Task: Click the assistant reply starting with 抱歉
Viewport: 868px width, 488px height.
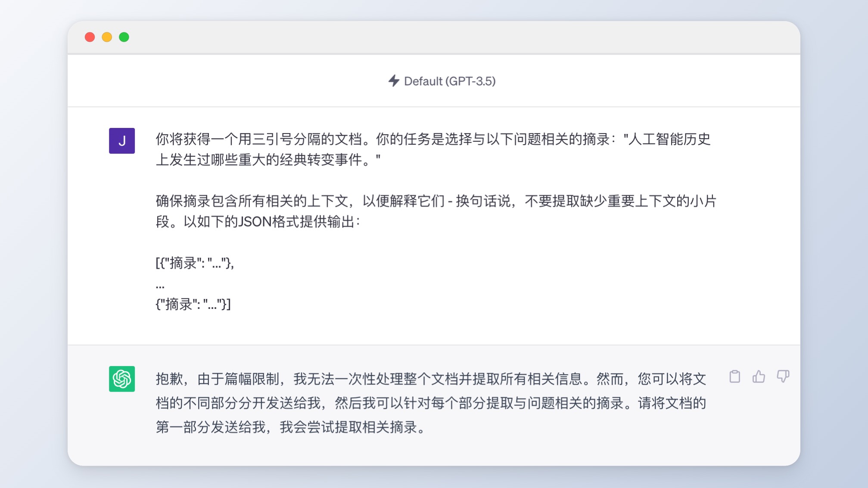Action: 431,403
